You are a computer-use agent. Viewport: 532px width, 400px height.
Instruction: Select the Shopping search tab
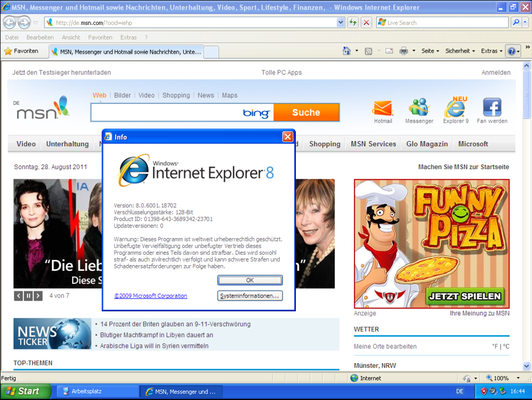click(x=176, y=95)
